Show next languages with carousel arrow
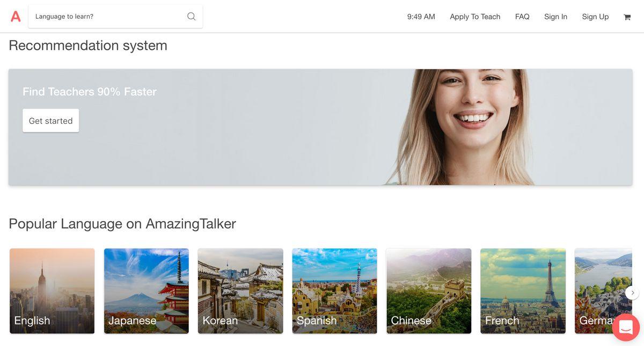This screenshot has height=346, width=644. click(633, 293)
